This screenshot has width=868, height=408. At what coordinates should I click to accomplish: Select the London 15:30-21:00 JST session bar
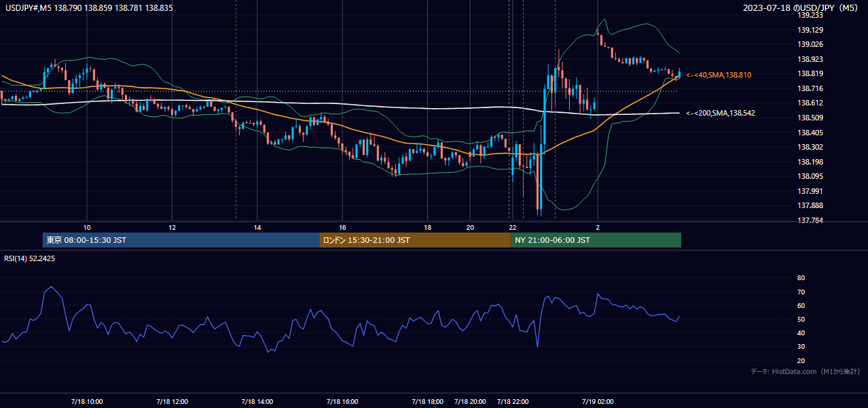pos(415,240)
